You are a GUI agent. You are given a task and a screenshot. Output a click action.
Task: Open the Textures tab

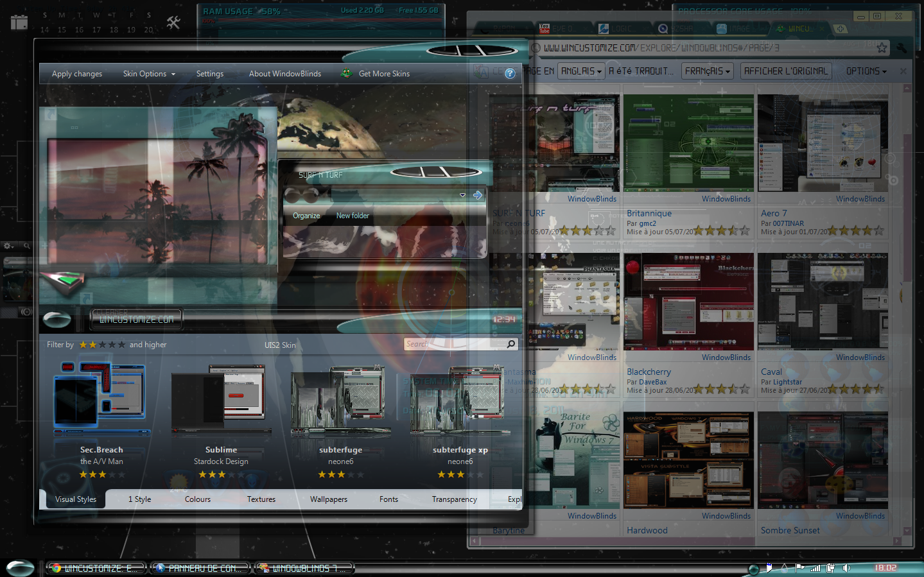pos(261,499)
